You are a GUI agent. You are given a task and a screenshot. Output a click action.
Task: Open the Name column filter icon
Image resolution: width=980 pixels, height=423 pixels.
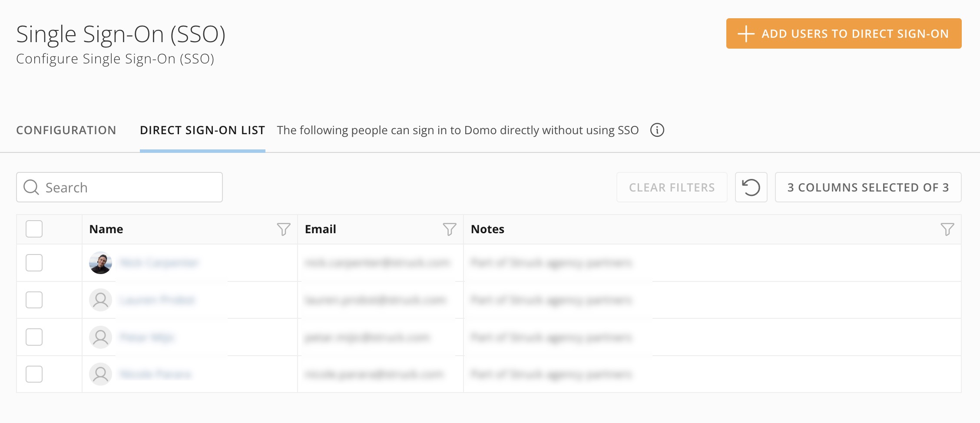click(x=284, y=229)
